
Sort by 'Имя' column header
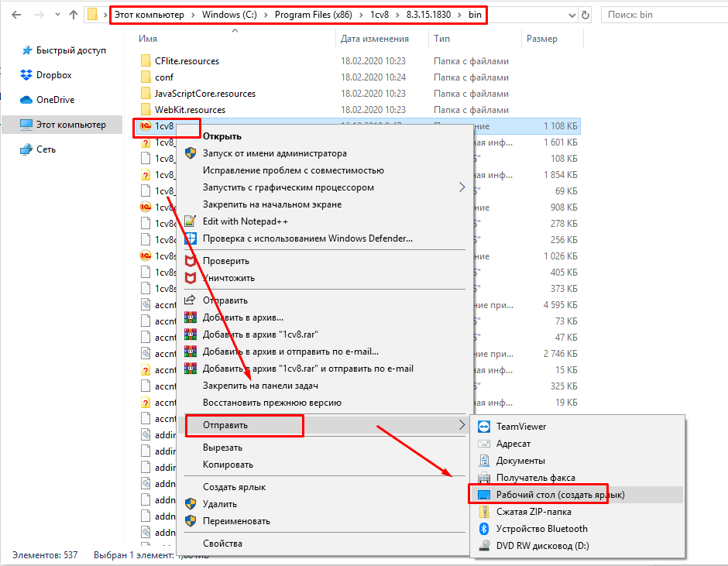pyautogui.click(x=148, y=39)
